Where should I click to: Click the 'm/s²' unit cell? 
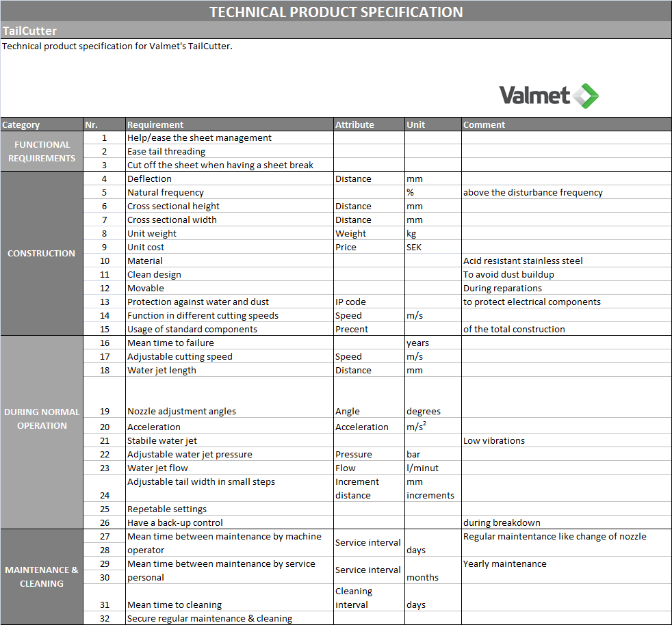point(433,426)
